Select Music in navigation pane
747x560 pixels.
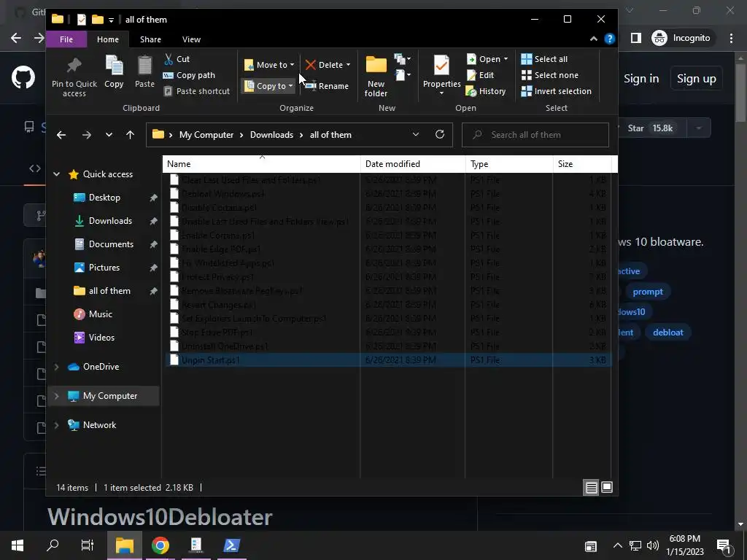[100, 314]
